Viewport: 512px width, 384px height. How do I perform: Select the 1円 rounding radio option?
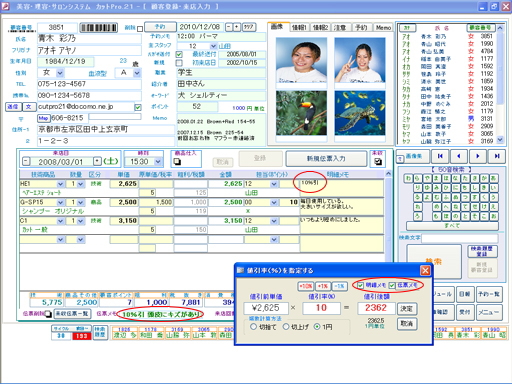pos(317,327)
